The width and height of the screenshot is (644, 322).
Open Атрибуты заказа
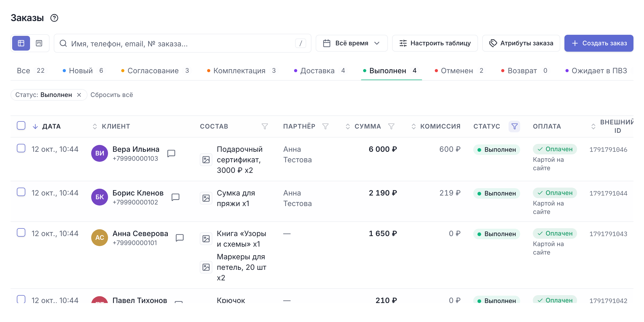(x=521, y=43)
